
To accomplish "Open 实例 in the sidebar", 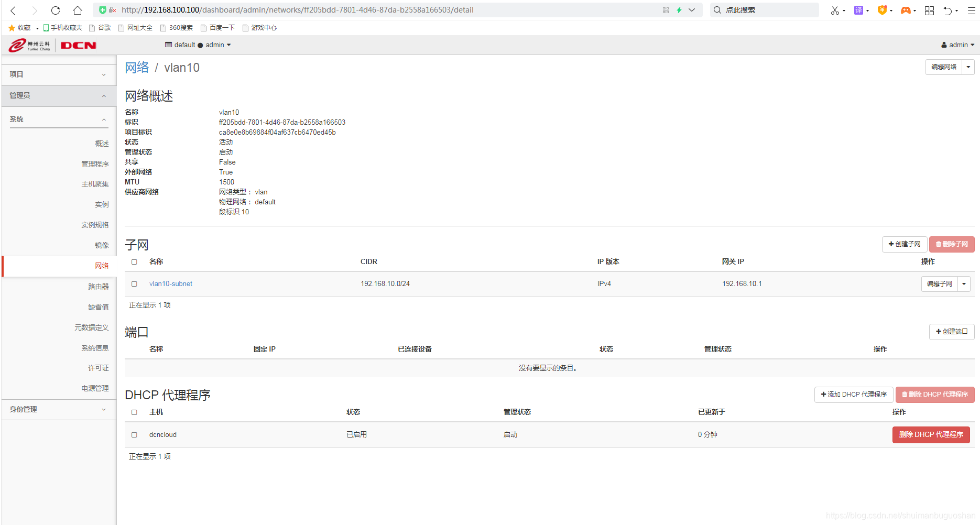I will 102,204.
